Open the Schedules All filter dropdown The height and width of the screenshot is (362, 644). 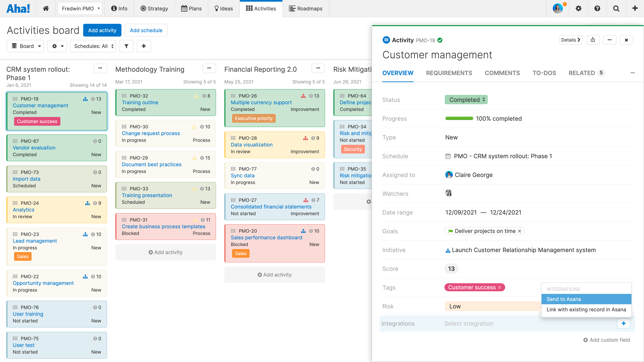(93, 46)
